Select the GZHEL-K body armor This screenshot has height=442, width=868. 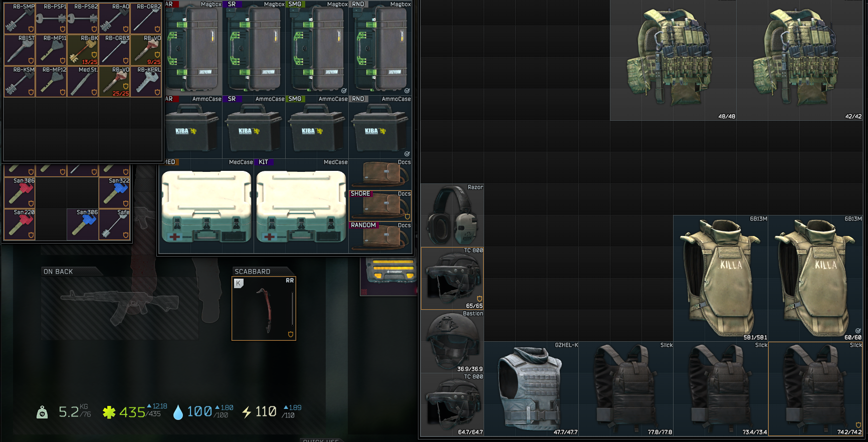click(x=531, y=389)
